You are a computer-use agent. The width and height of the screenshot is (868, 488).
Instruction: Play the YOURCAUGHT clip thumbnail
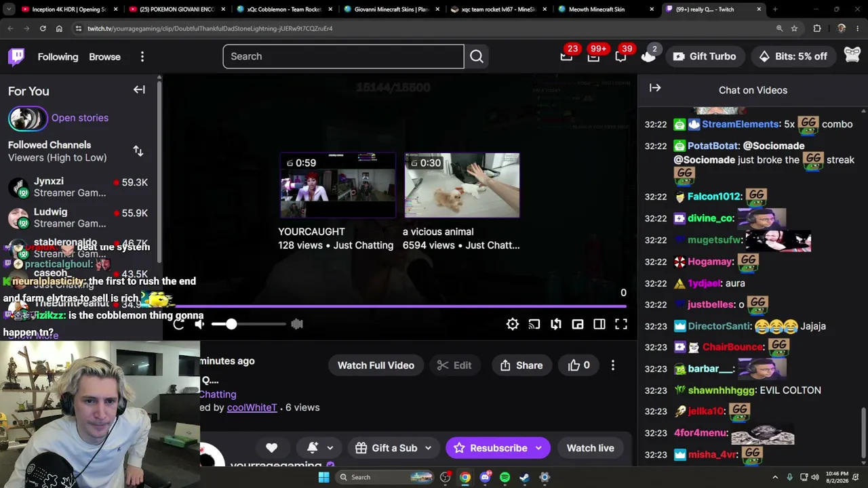pos(338,185)
